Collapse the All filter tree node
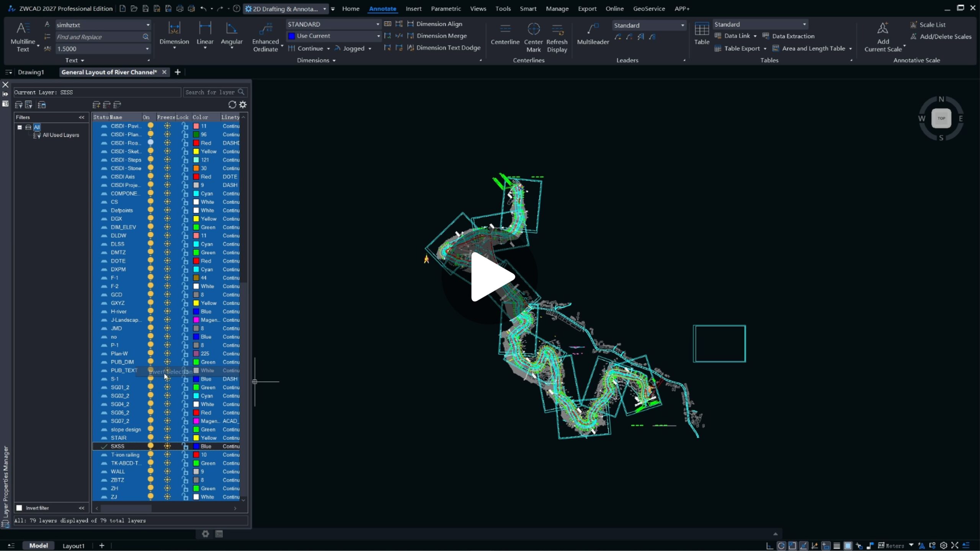This screenshot has height=551, width=980. 20,127
